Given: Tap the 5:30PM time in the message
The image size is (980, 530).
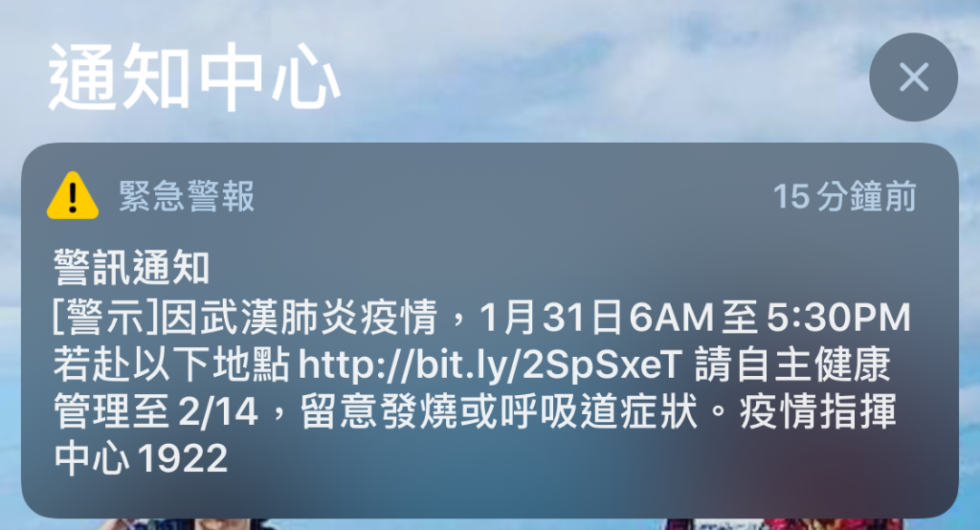Looking at the screenshot, I should click(x=838, y=317).
